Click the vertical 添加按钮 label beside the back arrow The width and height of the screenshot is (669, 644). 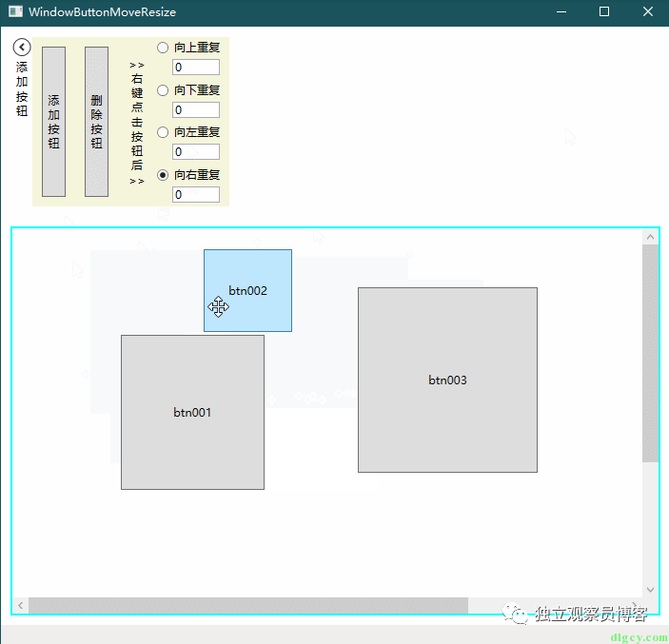pos(22,88)
